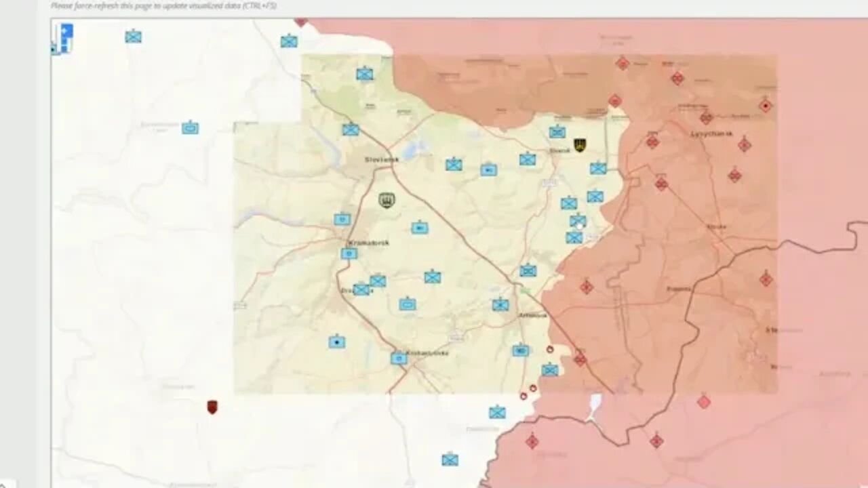Zoom in with the map plus button

66,31
